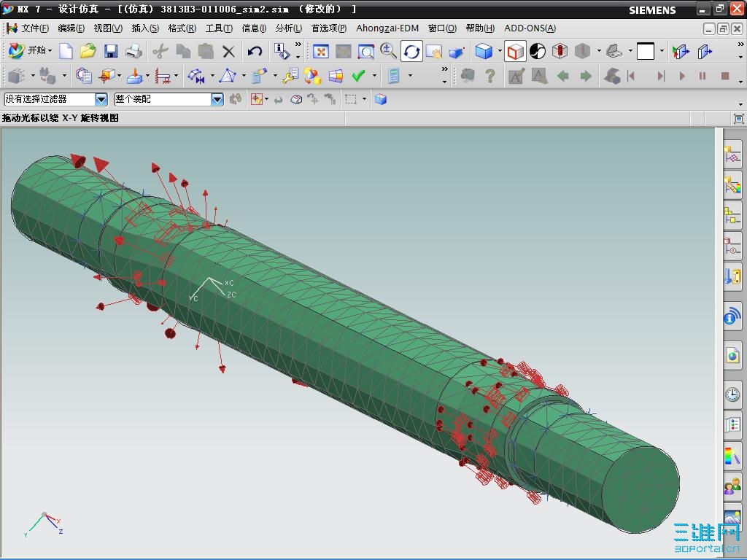Open the 分析(L) menu
The image size is (747, 560).
288,28
